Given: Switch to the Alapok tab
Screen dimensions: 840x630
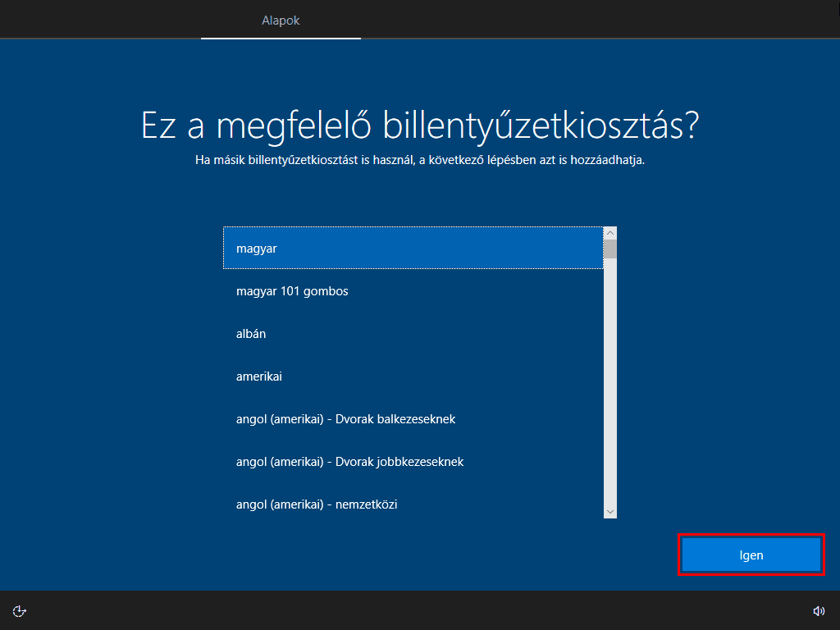Looking at the screenshot, I should coord(281,21).
